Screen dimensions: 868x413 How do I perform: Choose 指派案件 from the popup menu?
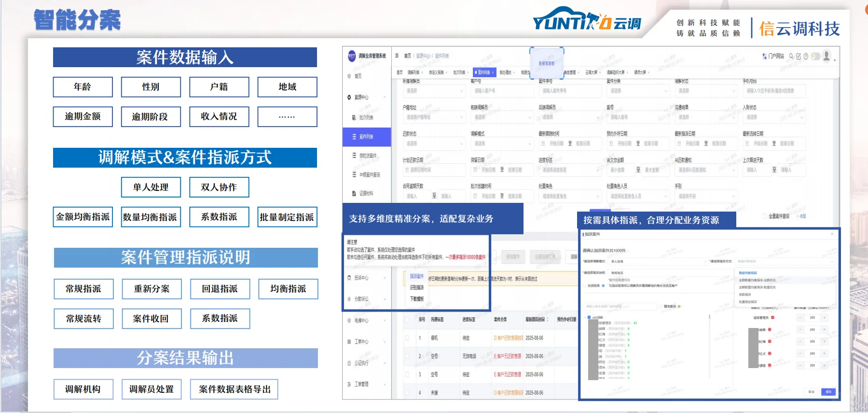[417, 276]
